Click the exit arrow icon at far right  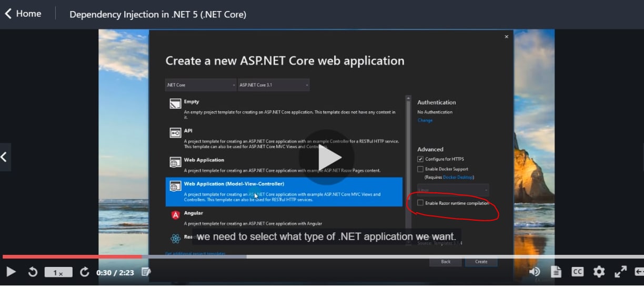tap(639, 272)
